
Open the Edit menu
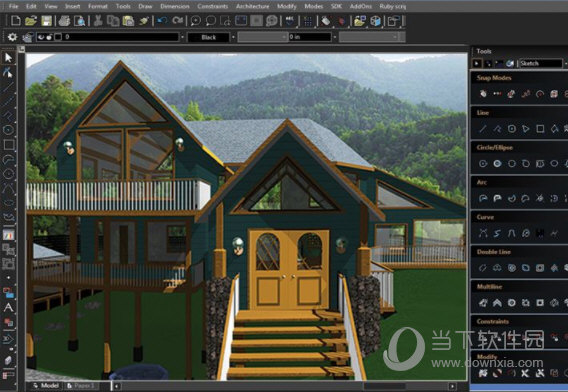(x=31, y=6)
